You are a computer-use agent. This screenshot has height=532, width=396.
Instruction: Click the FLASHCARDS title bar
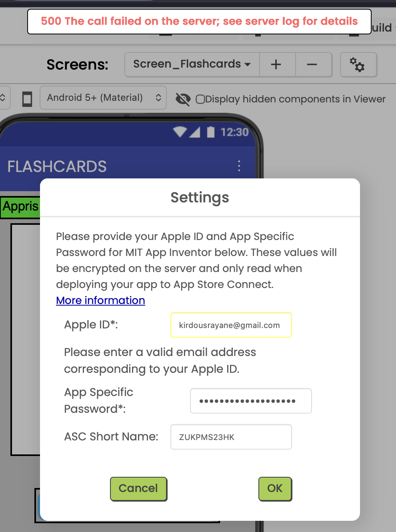pyautogui.click(x=127, y=166)
